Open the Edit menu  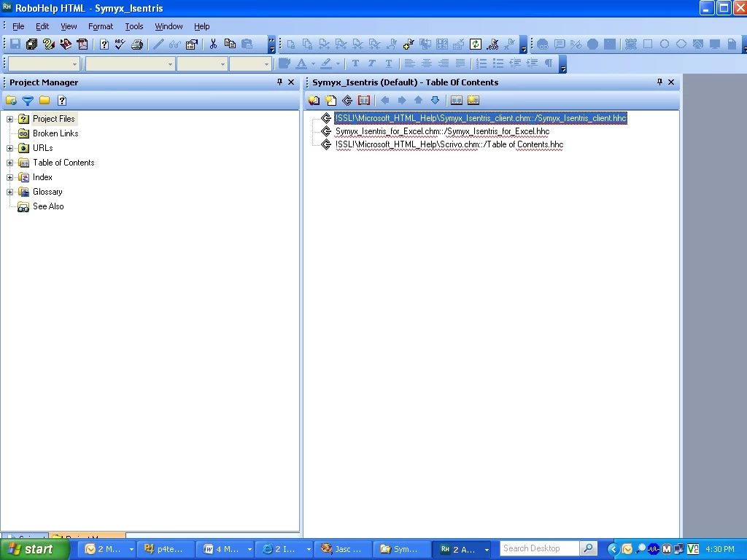point(42,26)
